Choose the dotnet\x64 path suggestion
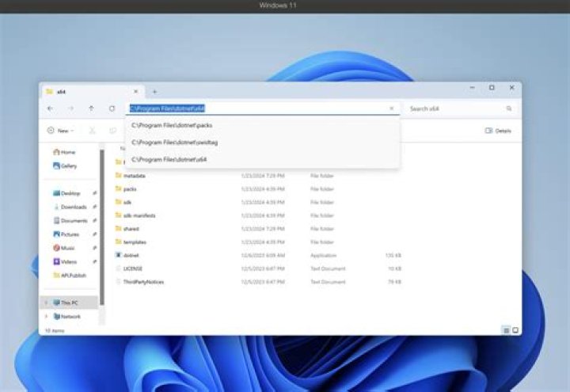The image size is (570, 392). pos(263,159)
